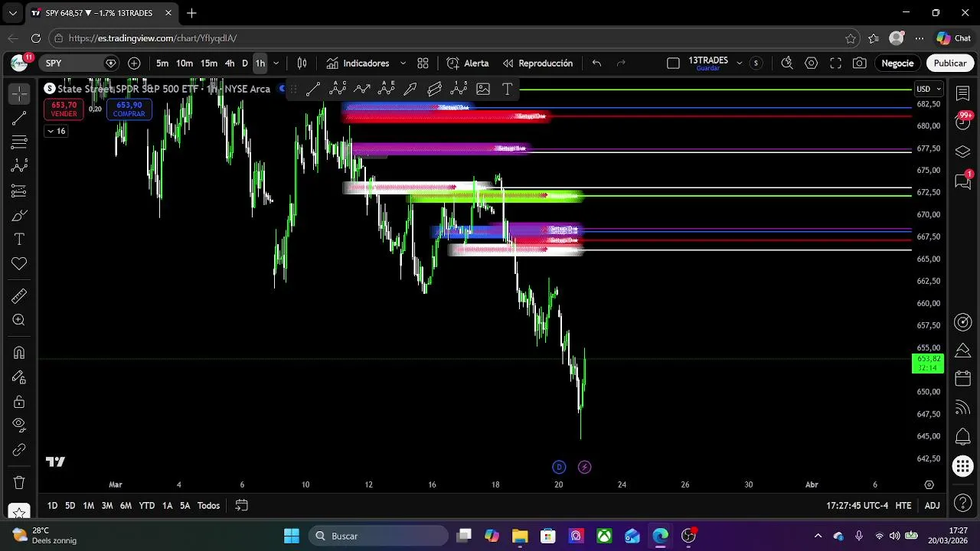Open the heart icons and emoji tool
This screenshot has width=980, height=551.
click(x=19, y=264)
